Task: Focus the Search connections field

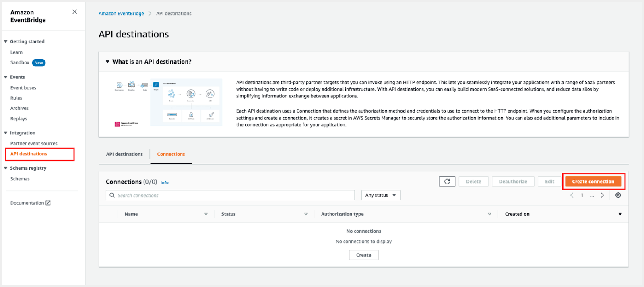Action: (x=230, y=195)
